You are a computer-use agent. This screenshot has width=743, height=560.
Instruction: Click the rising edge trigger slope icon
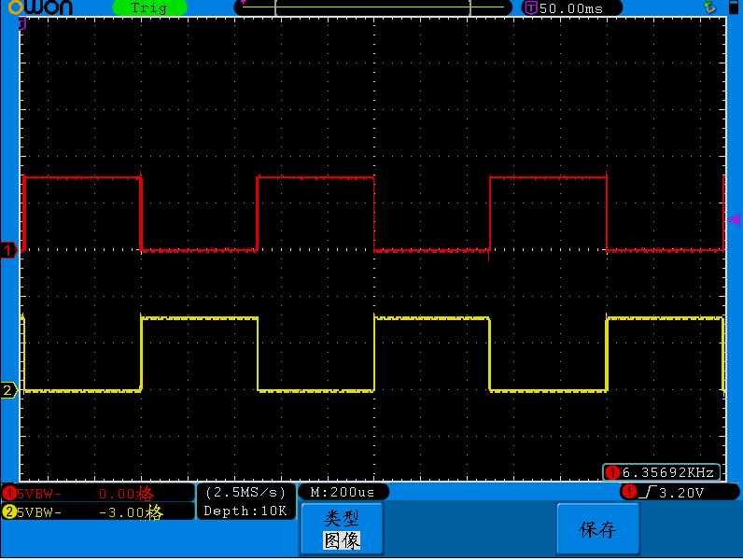coord(647,493)
